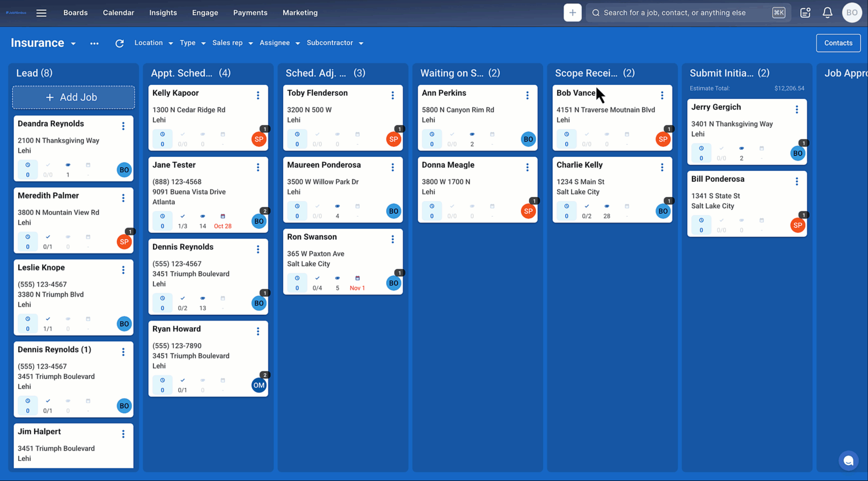Open the Location filter dropdown
This screenshot has height=481, width=868.
(x=153, y=43)
